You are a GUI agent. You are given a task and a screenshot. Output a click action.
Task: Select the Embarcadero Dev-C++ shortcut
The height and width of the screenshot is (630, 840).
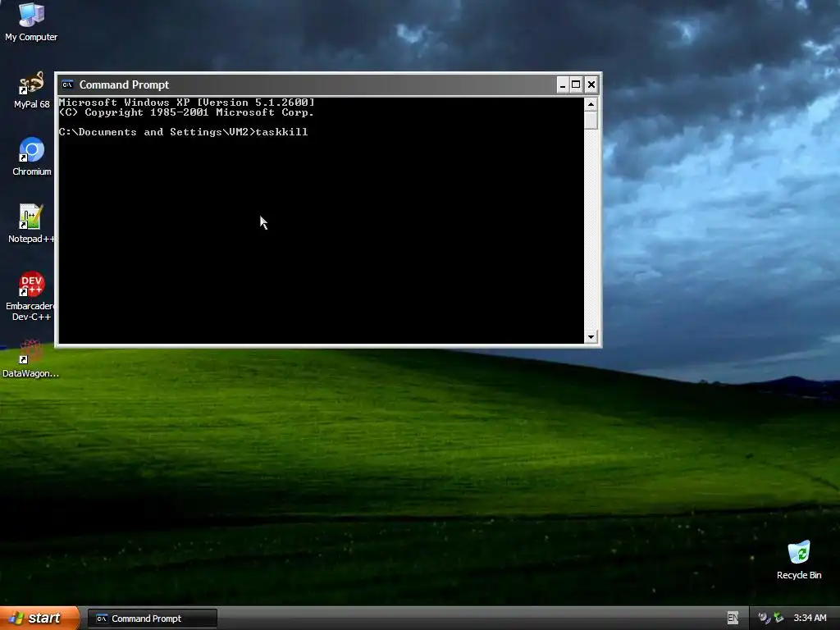click(31, 296)
